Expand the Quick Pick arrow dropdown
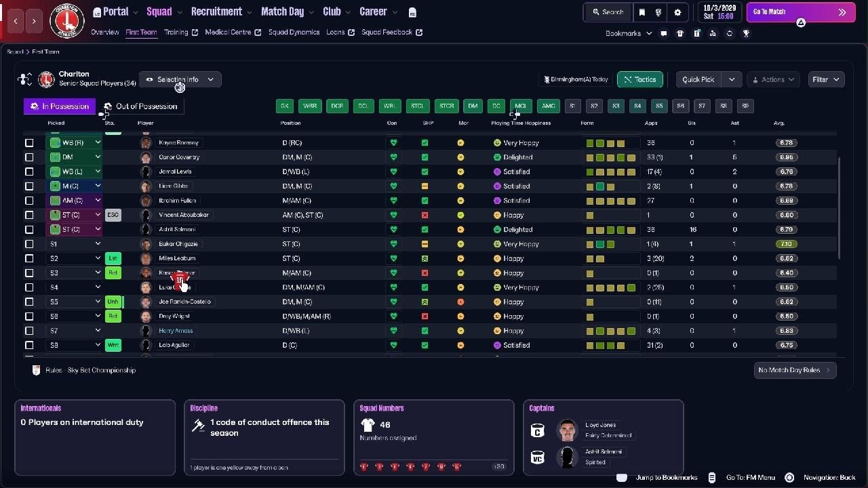 732,79
